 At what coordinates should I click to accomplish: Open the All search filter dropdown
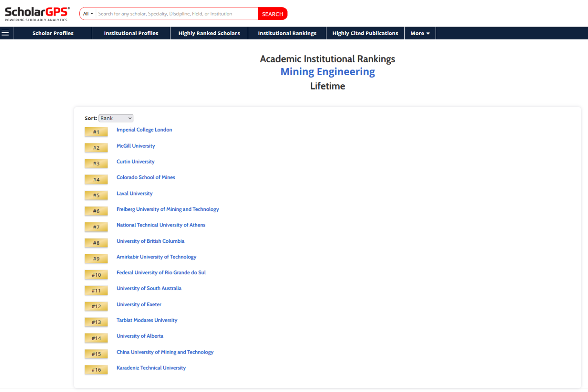(x=88, y=14)
